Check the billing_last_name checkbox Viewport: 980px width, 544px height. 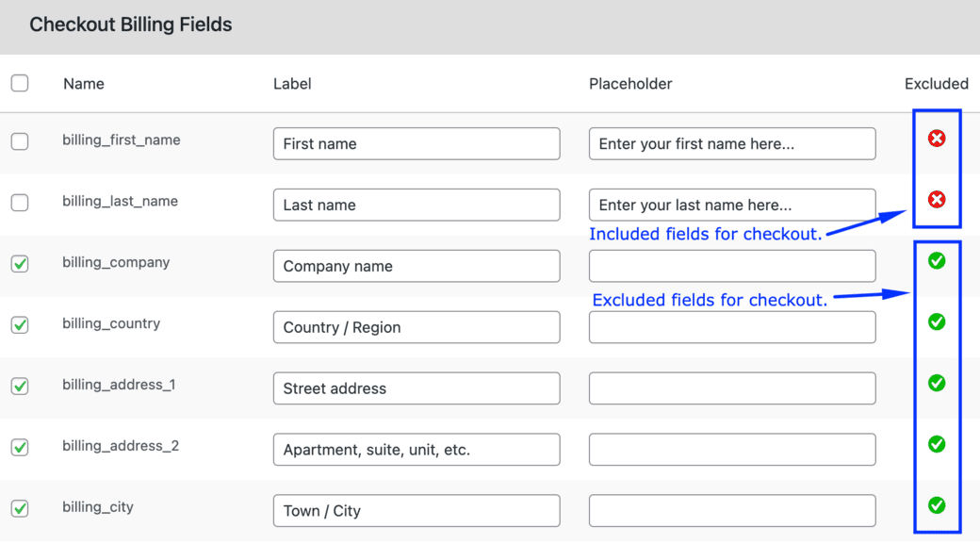20,203
